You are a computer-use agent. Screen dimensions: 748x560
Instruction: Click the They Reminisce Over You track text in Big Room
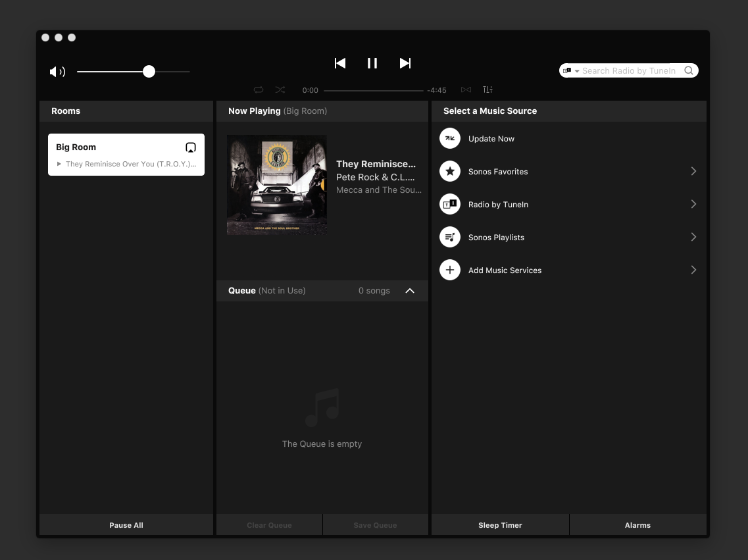click(x=131, y=164)
